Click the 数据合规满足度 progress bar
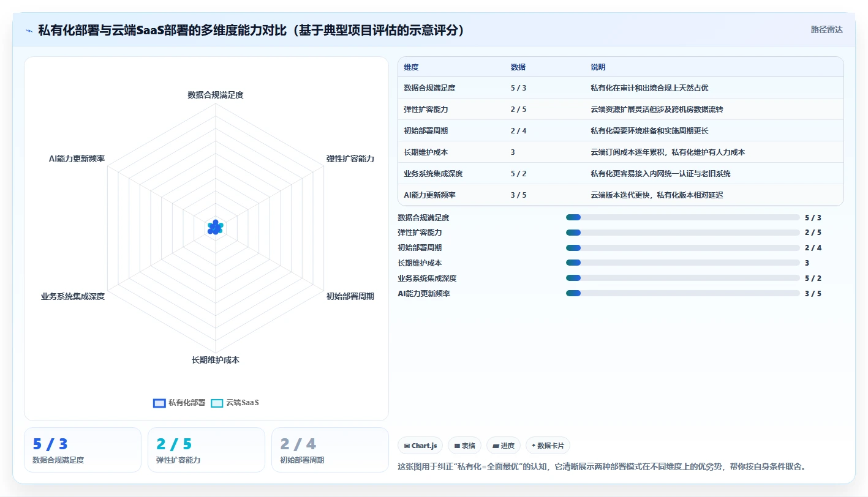Viewport: 868px width, 497px height. [x=683, y=217]
